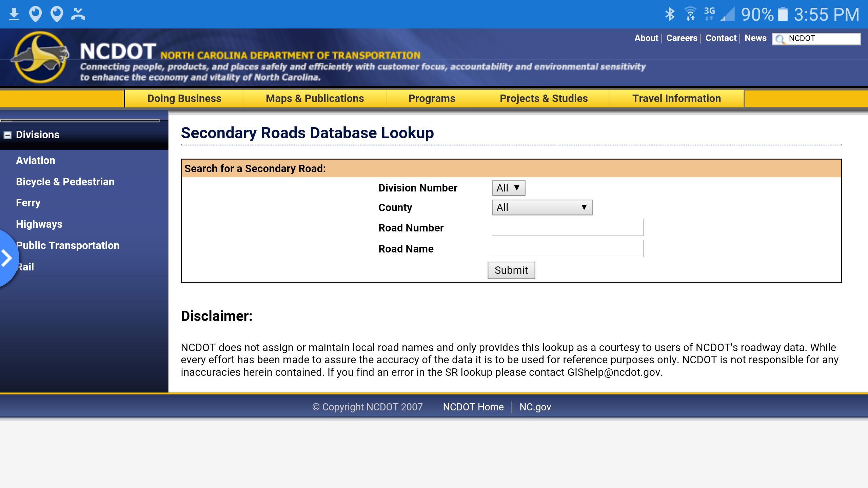Tap the 3:55 PM clock
868x488 pixels.
click(826, 15)
